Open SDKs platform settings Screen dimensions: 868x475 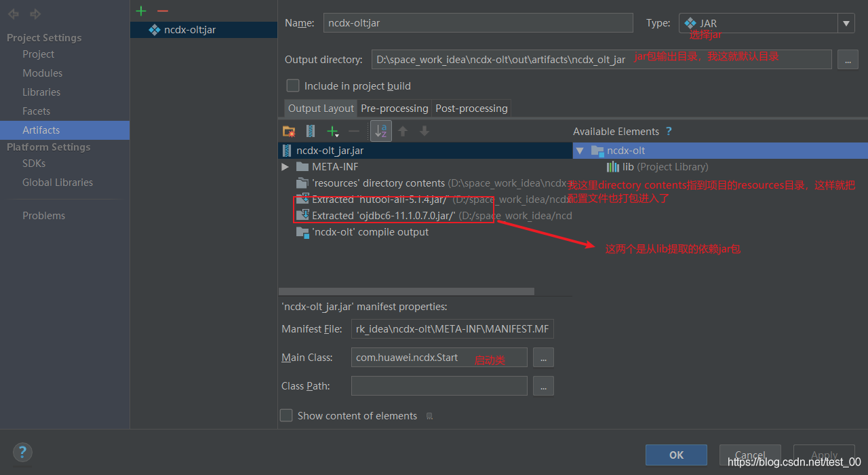point(34,164)
